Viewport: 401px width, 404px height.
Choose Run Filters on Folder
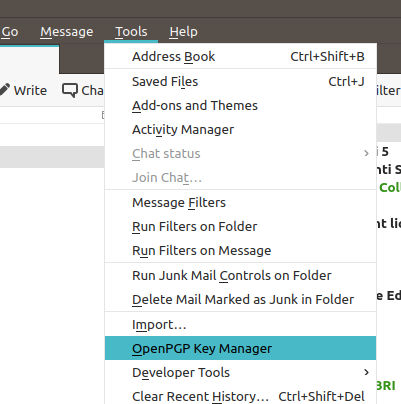pos(241,227)
